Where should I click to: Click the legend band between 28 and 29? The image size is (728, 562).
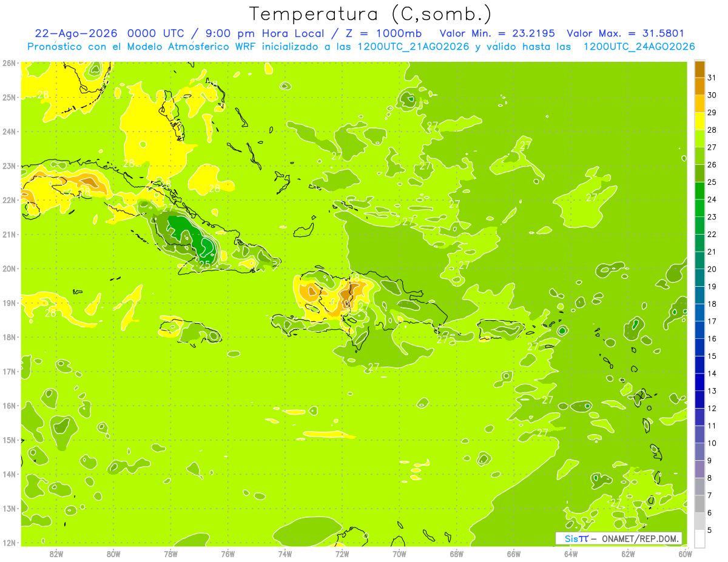699,121
